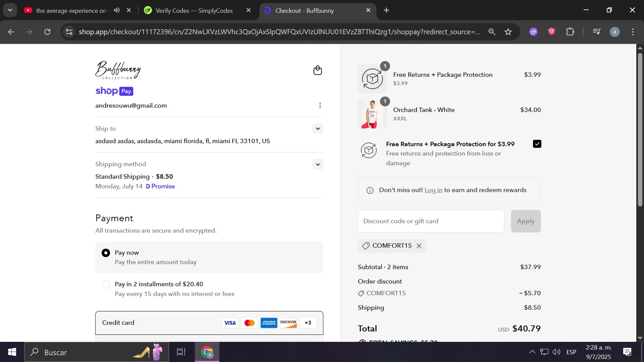The image size is (644, 362).
Task: Open the notifications center icon
Action: pyautogui.click(x=627, y=352)
